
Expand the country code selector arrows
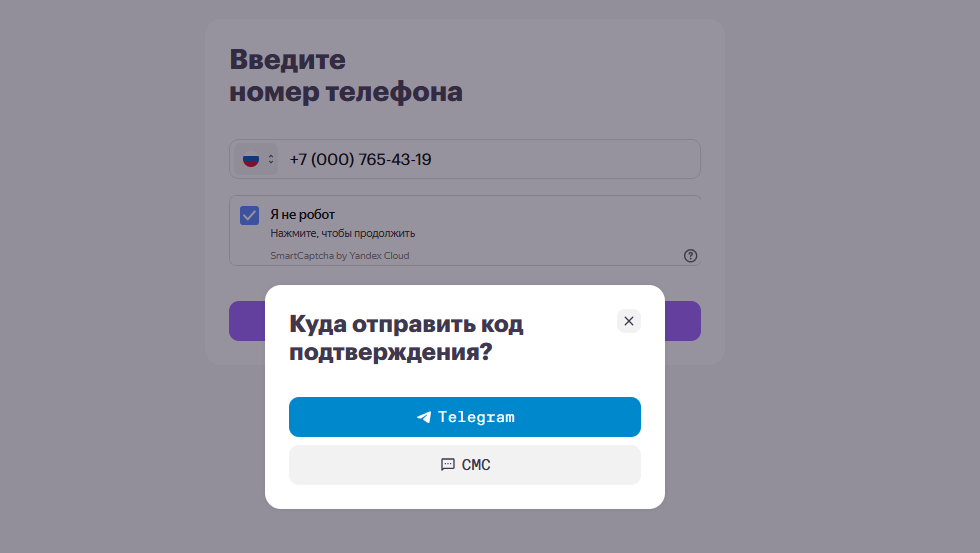270,160
